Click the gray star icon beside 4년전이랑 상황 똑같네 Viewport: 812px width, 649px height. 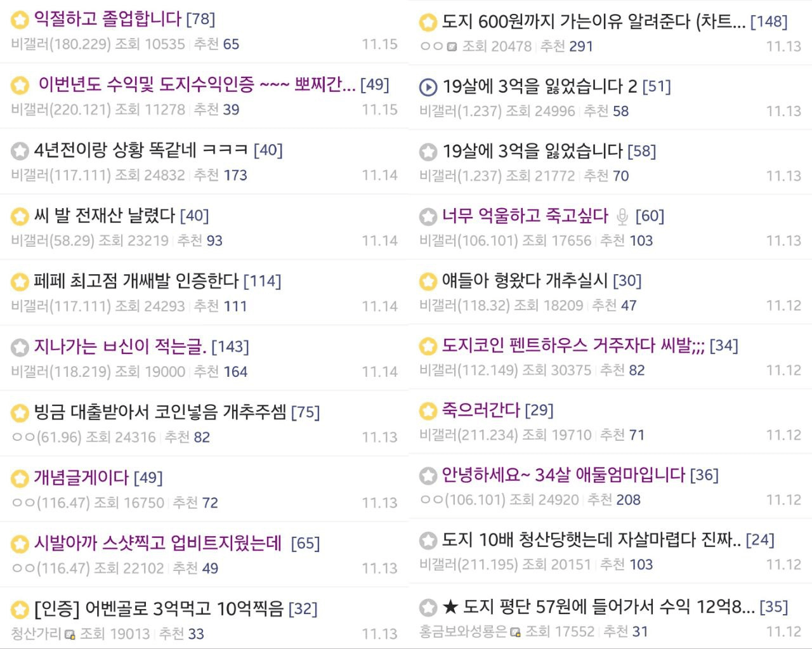click(x=20, y=151)
